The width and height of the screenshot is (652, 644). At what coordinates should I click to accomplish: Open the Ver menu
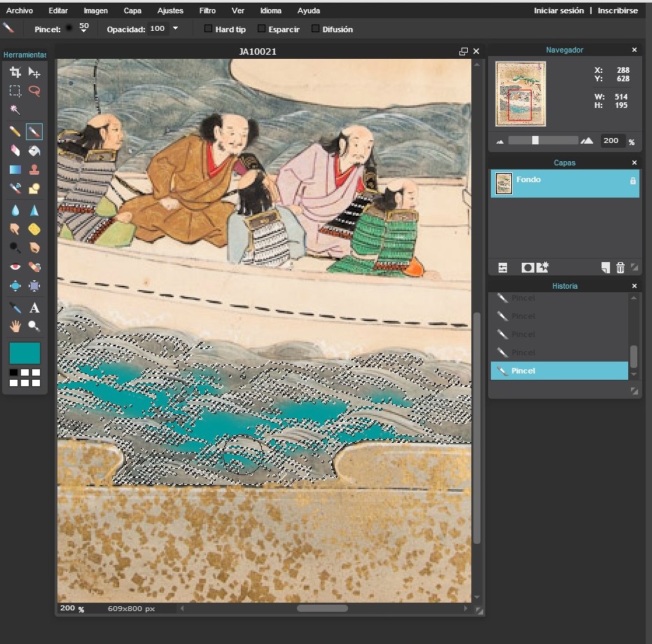click(x=238, y=11)
